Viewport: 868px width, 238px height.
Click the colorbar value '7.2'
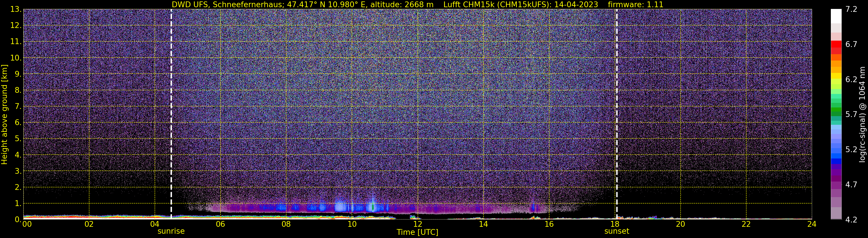pyautogui.click(x=851, y=10)
